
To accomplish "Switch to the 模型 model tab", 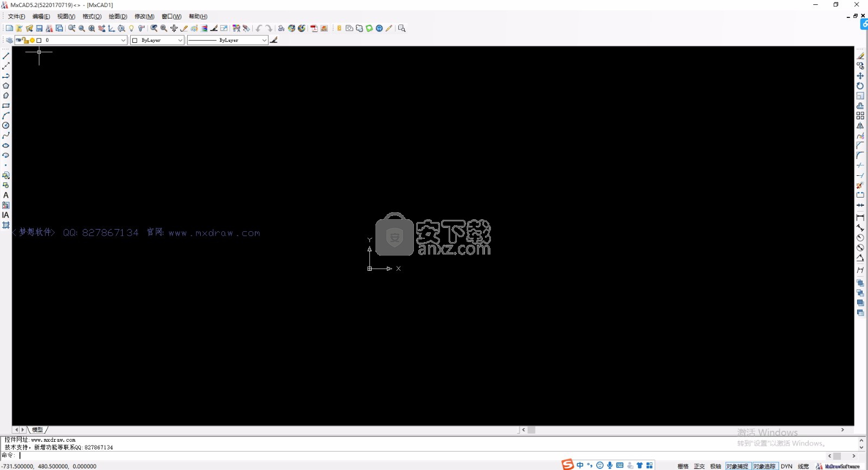I will point(37,430).
